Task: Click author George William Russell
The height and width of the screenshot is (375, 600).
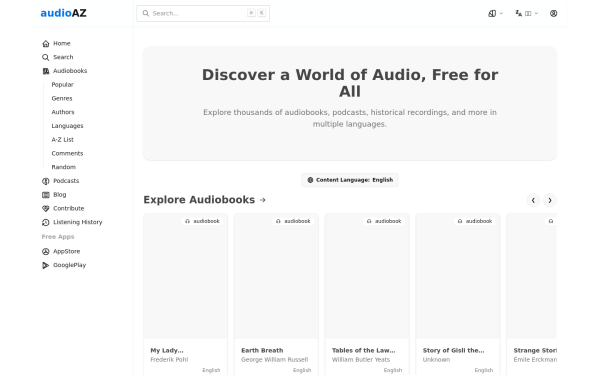Action: [274, 360]
